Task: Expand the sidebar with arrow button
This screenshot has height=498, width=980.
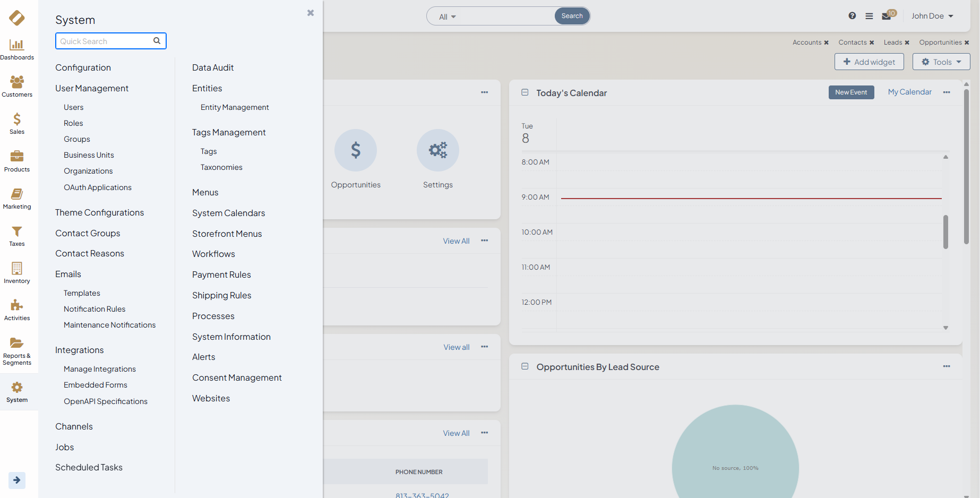Action: pyautogui.click(x=17, y=480)
